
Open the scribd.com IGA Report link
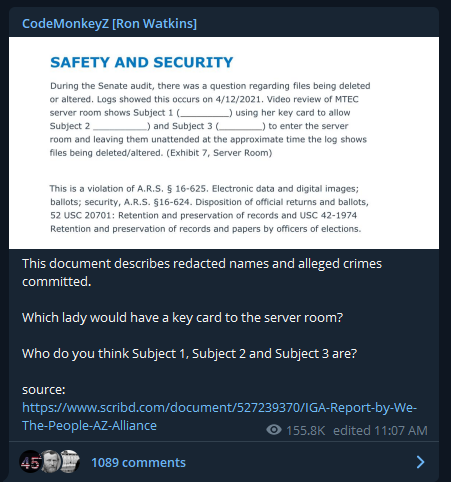pos(219,416)
